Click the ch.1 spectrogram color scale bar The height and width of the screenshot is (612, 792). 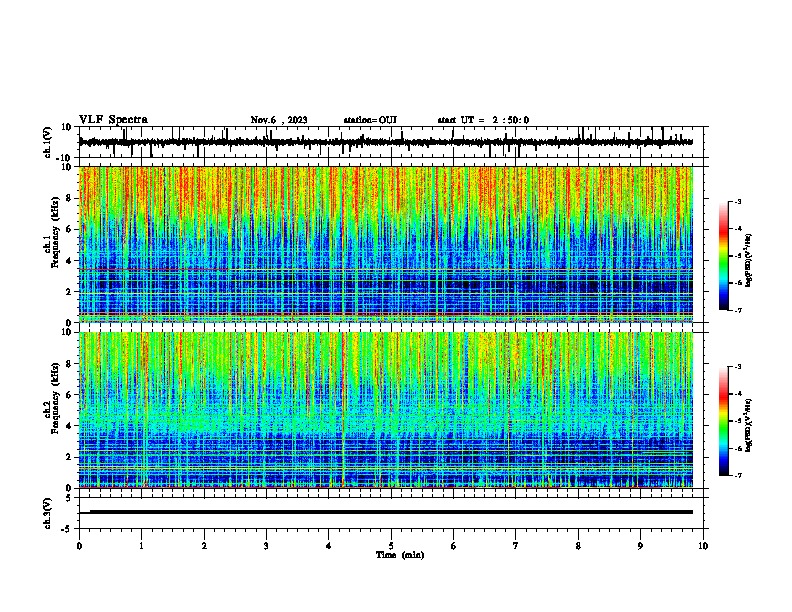pyautogui.click(x=724, y=256)
